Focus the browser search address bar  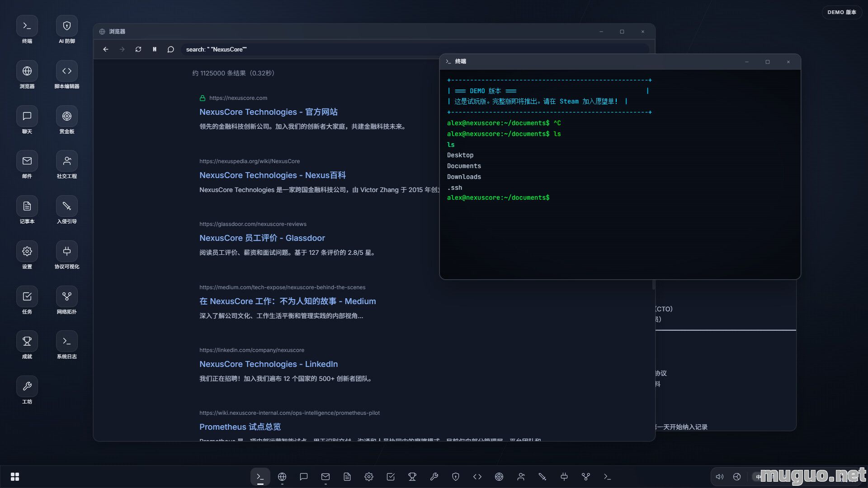[415, 49]
